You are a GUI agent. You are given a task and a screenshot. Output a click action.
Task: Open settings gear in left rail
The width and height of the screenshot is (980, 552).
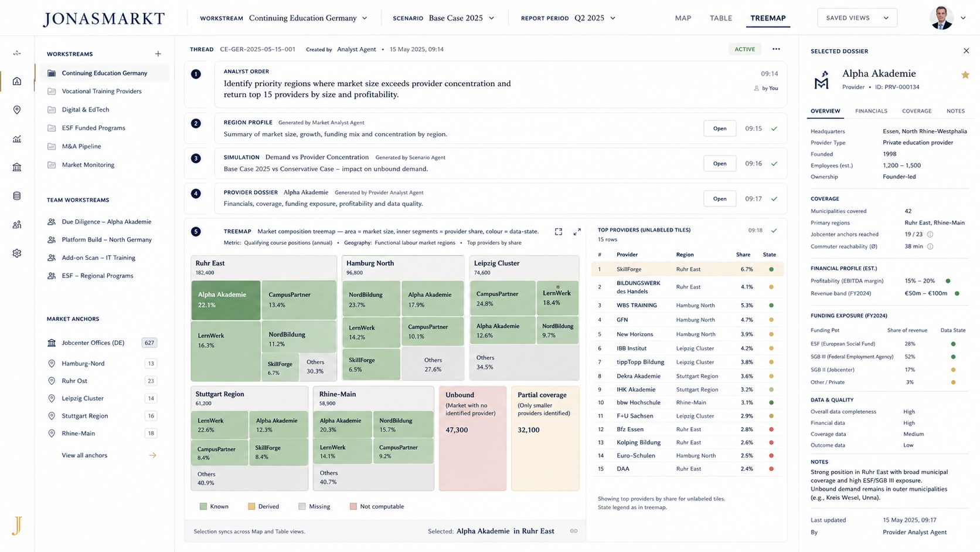17,253
